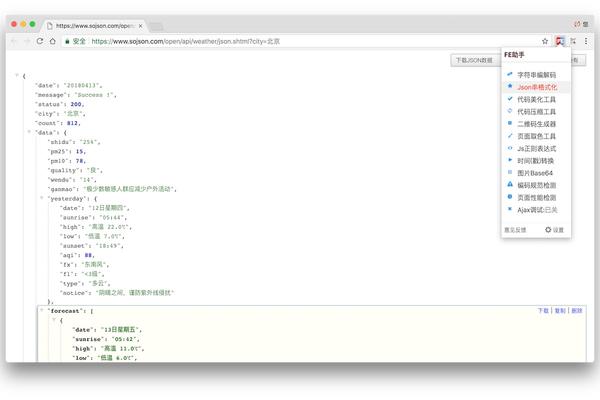Go to the browser home page
The image size is (600, 400).
tap(52, 41)
